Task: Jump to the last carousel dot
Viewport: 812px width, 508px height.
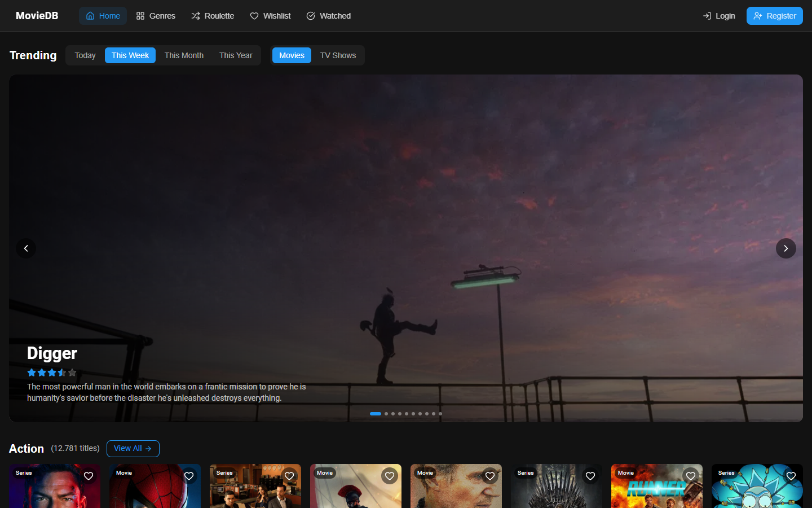Action: (x=440, y=414)
